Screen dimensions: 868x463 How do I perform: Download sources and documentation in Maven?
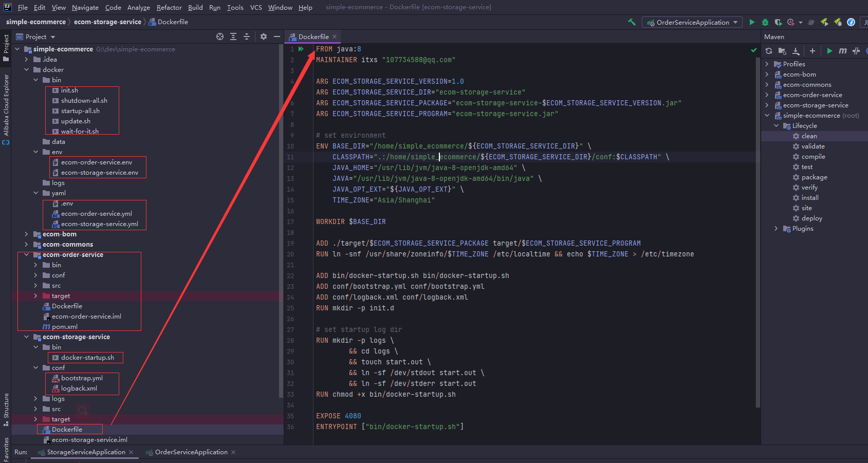[796, 51]
